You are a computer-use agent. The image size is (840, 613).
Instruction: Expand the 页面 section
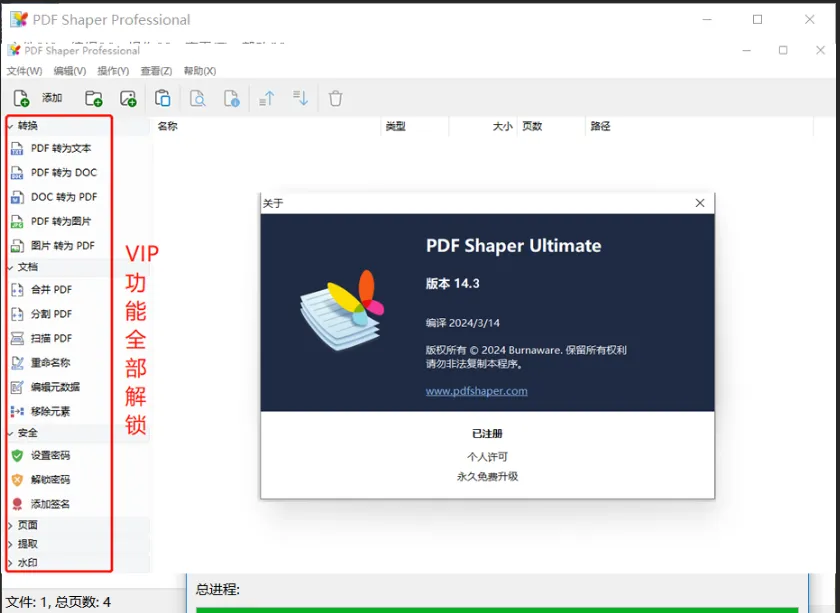click(x=10, y=525)
